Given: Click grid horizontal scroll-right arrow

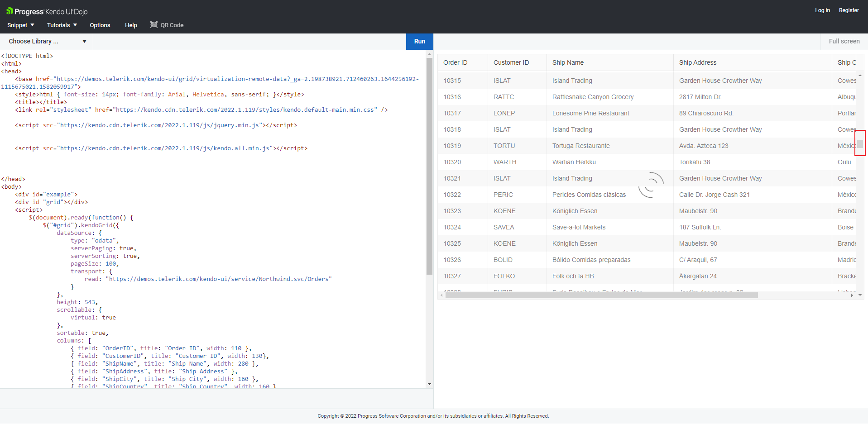Looking at the screenshot, I should coord(852,295).
